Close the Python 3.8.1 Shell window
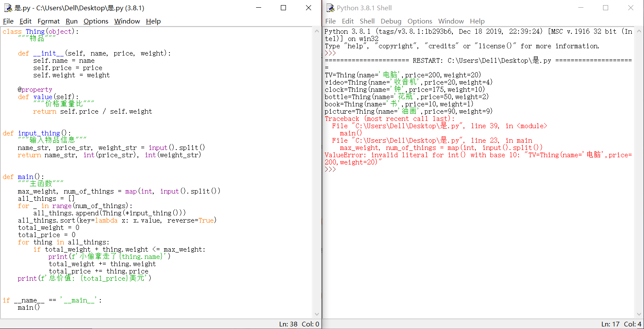The height and width of the screenshot is (329, 644). tap(631, 8)
